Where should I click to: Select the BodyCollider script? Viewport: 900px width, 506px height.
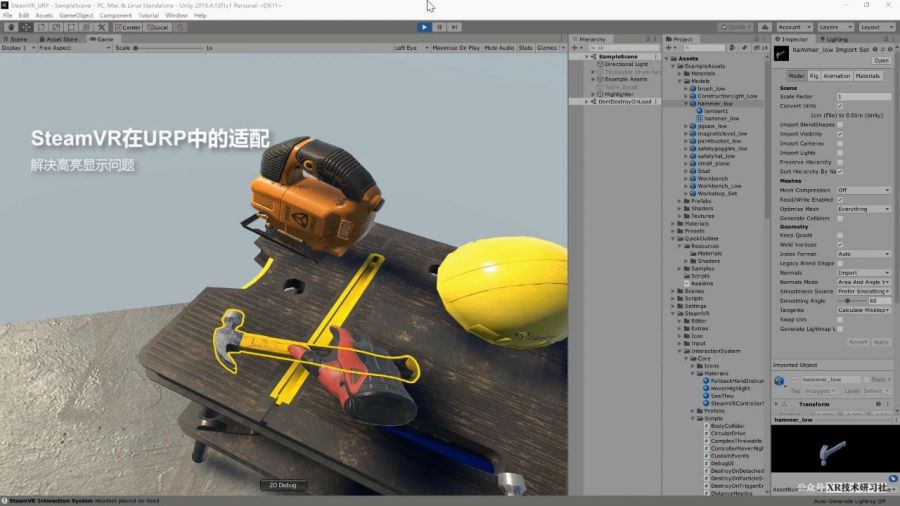724,426
